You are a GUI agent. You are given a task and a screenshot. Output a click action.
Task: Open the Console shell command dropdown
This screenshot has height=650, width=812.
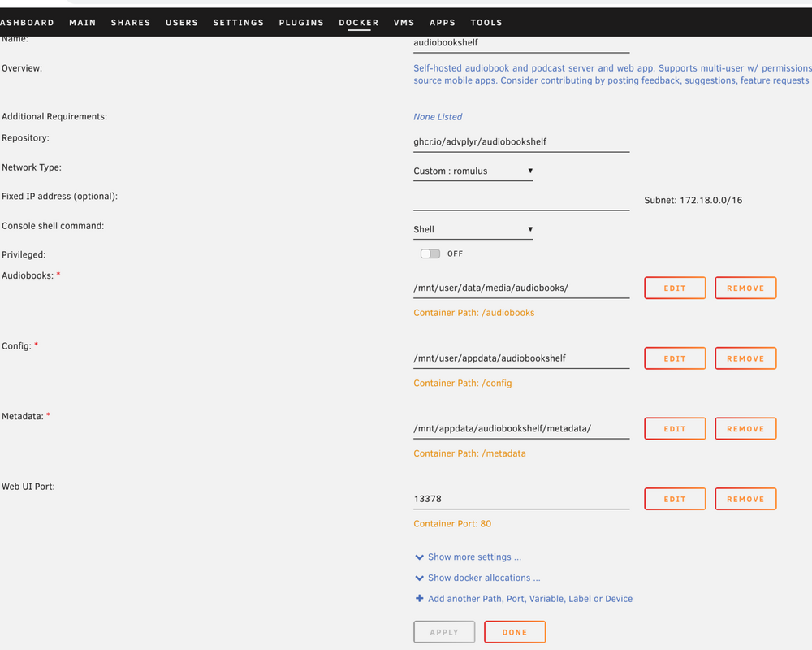pos(473,230)
